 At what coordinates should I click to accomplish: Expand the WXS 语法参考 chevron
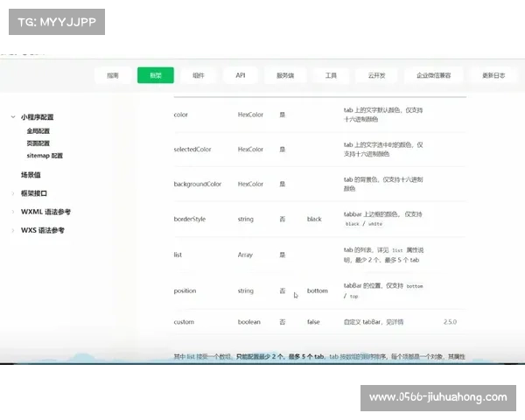pos(13,230)
